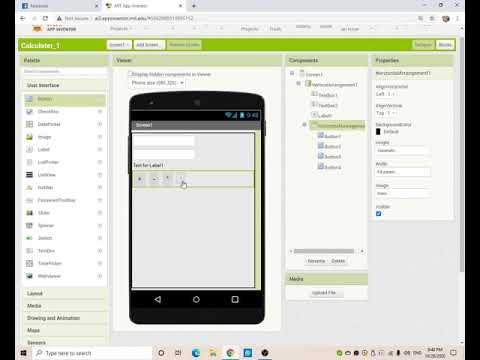480x360 pixels.
Task: Collapse the HorizontalArrangement1 tree node
Action: (x=304, y=125)
